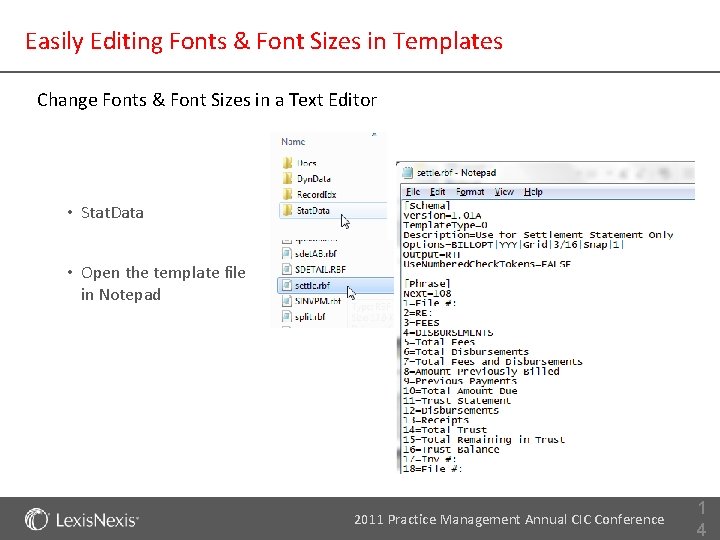720x540 pixels.
Task: Open the Help menu in Notepad
Action: (x=533, y=191)
